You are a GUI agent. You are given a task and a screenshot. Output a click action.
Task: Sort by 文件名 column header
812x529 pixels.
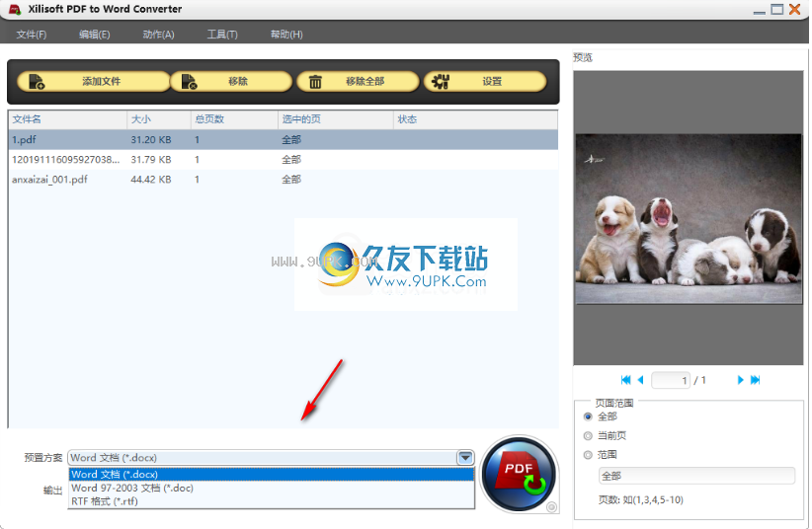click(x=67, y=119)
